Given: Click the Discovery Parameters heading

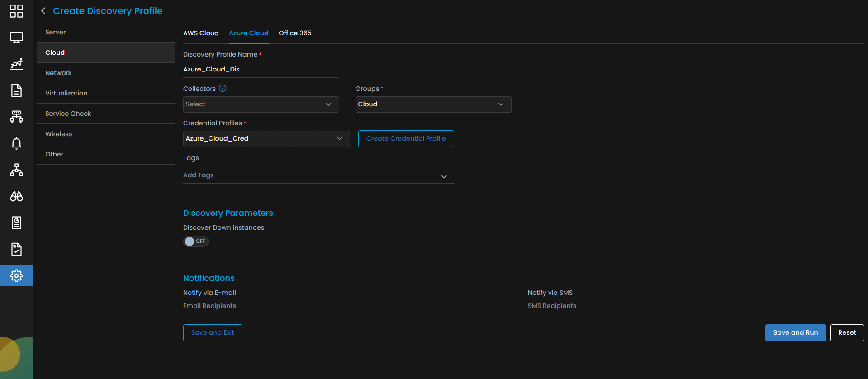Looking at the screenshot, I should (x=228, y=213).
